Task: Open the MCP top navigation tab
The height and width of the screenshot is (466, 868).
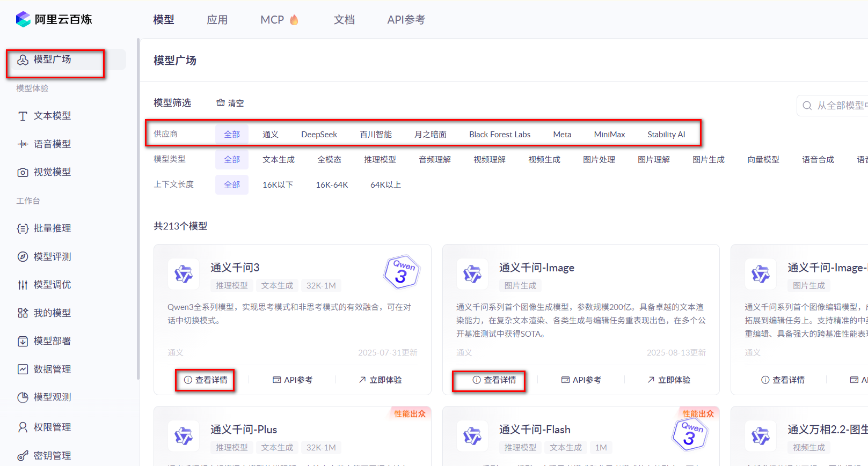Action: (x=279, y=20)
